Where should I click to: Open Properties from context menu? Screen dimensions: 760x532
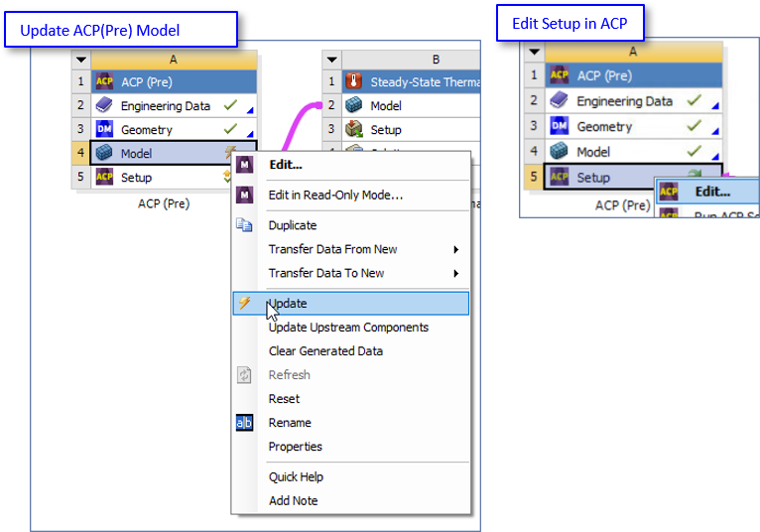click(x=351, y=447)
